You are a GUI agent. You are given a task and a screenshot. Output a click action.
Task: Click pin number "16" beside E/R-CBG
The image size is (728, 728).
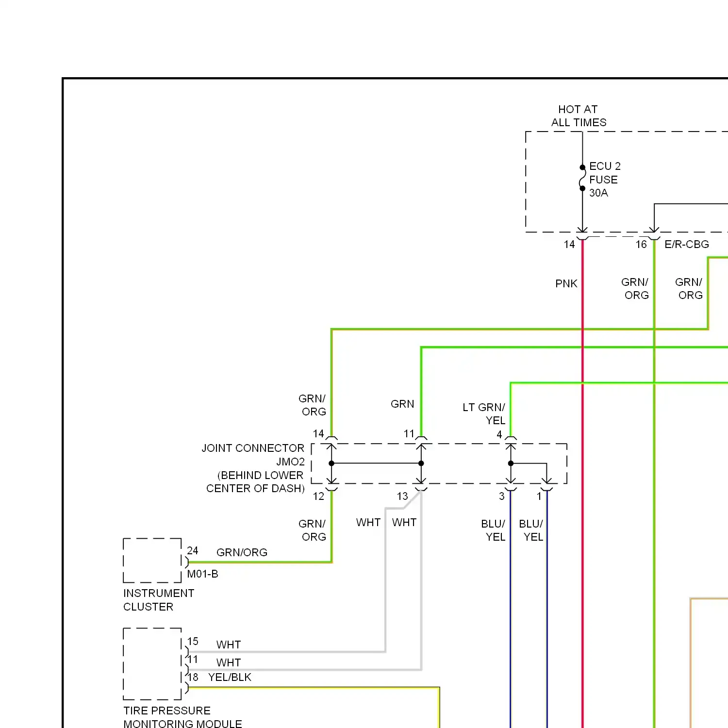tap(641, 244)
